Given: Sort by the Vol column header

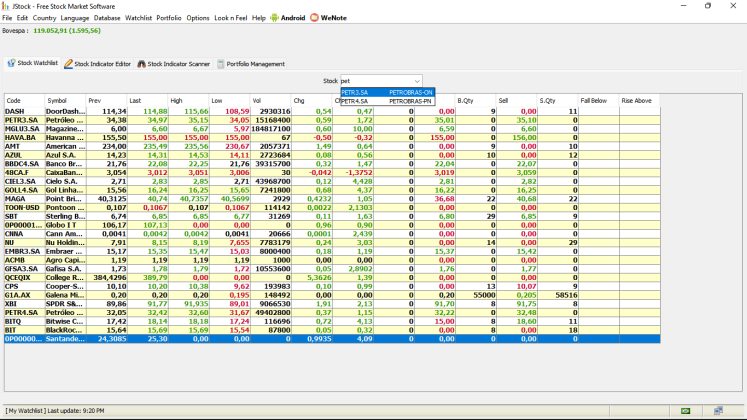Looking at the screenshot, I should click(271, 100).
